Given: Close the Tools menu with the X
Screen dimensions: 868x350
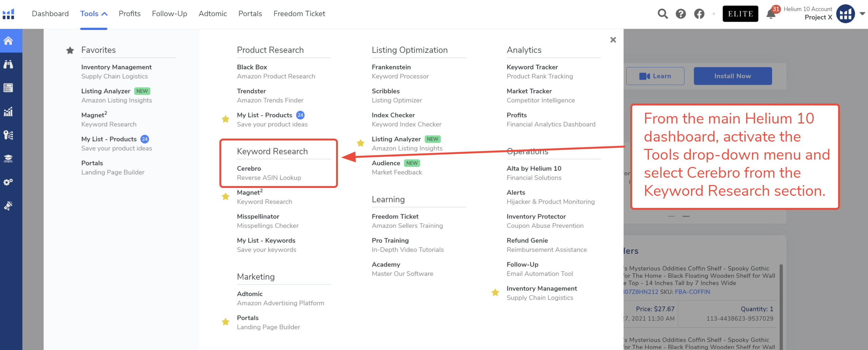Looking at the screenshot, I should click(x=613, y=40).
